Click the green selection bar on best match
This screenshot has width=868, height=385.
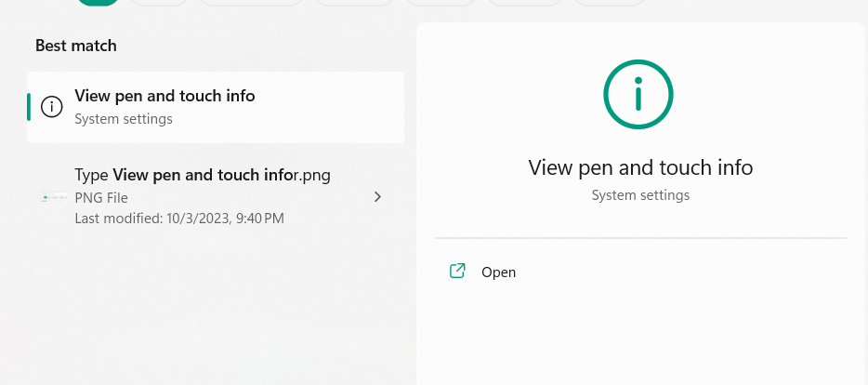29,107
